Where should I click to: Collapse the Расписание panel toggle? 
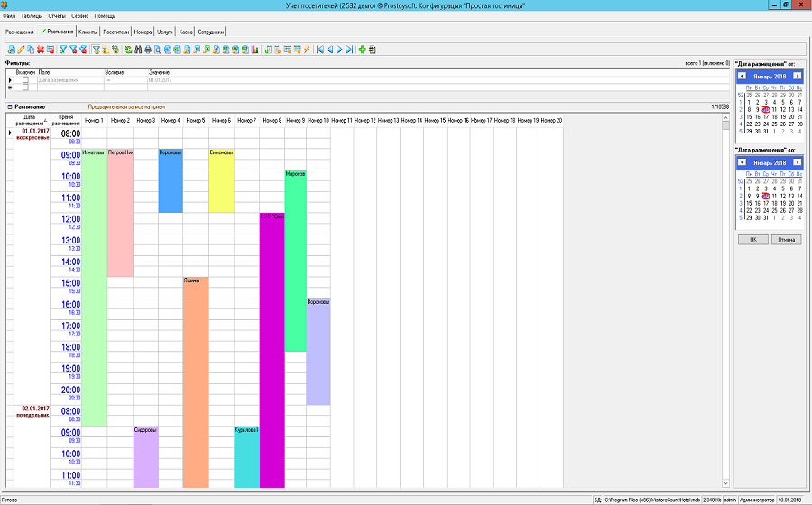[9, 106]
